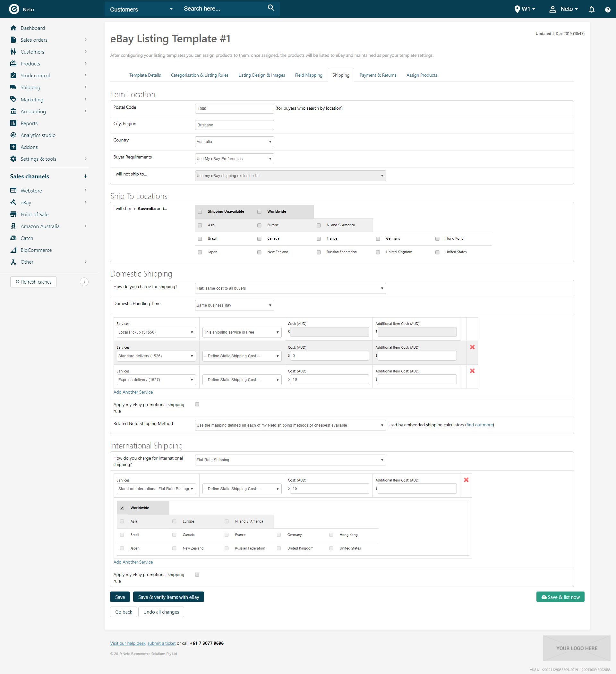Click the search magnifier icon
The height and width of the screenshot is (674, 616).
(271, 8)
